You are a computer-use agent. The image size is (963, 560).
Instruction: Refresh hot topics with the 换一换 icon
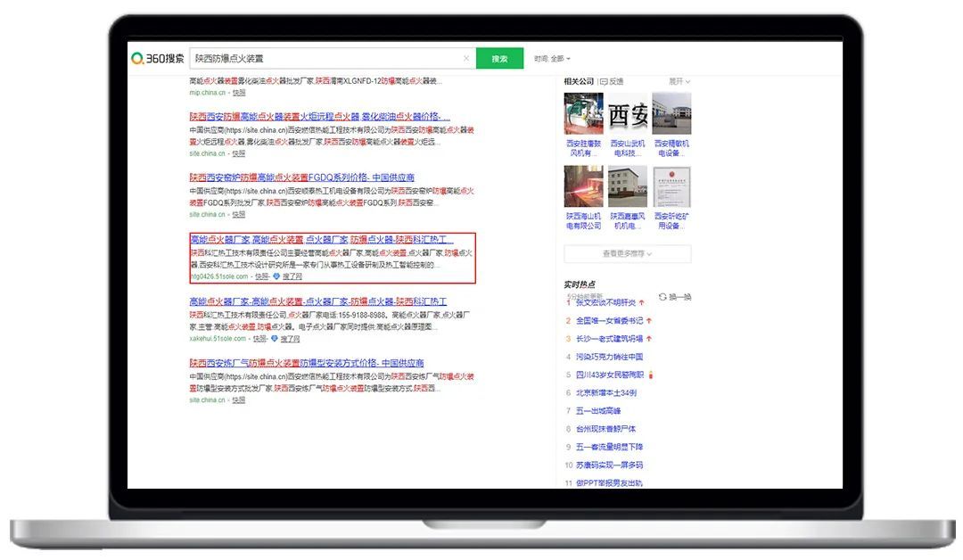tap(663, 297)
